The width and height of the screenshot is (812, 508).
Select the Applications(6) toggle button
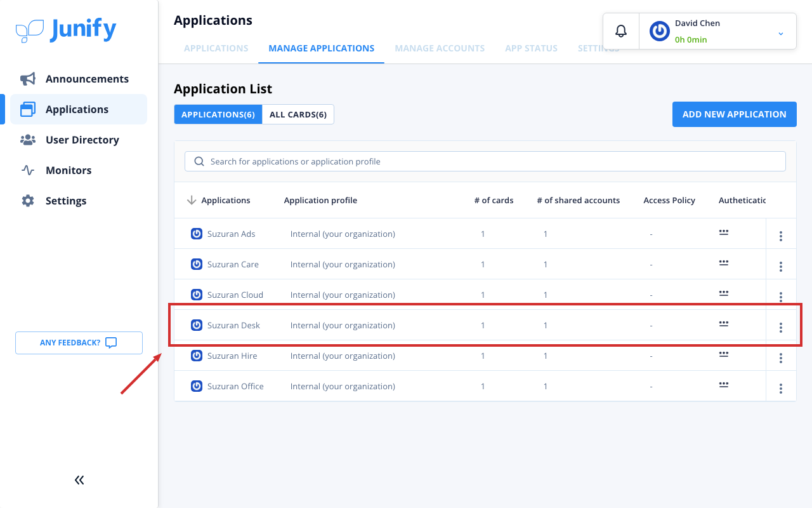(x=218, y=114)
